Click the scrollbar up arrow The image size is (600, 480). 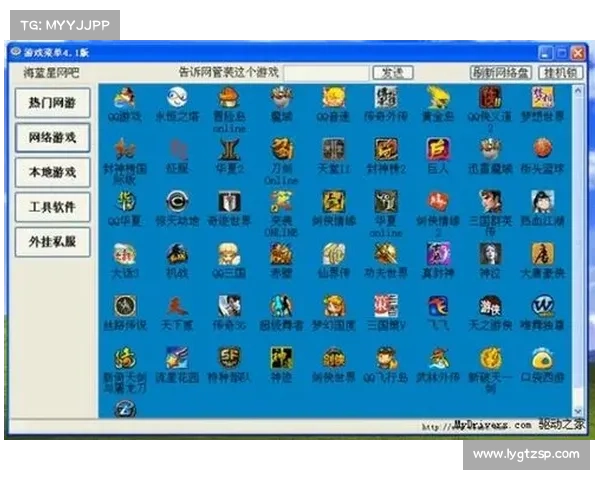[x=578, y=91]
